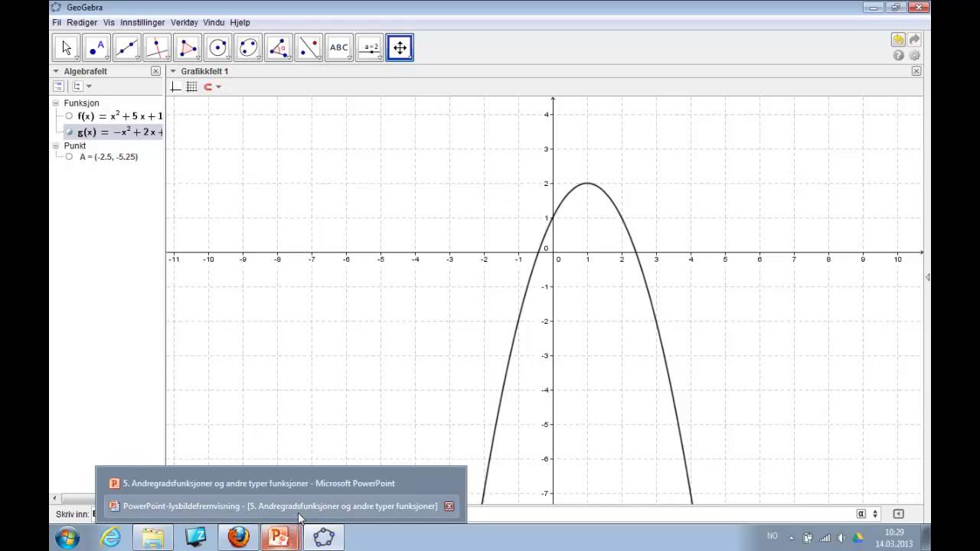Open GeoGebra help question mark
The width and height of the screenshot is (980, 551).
[x=899, y=55]
